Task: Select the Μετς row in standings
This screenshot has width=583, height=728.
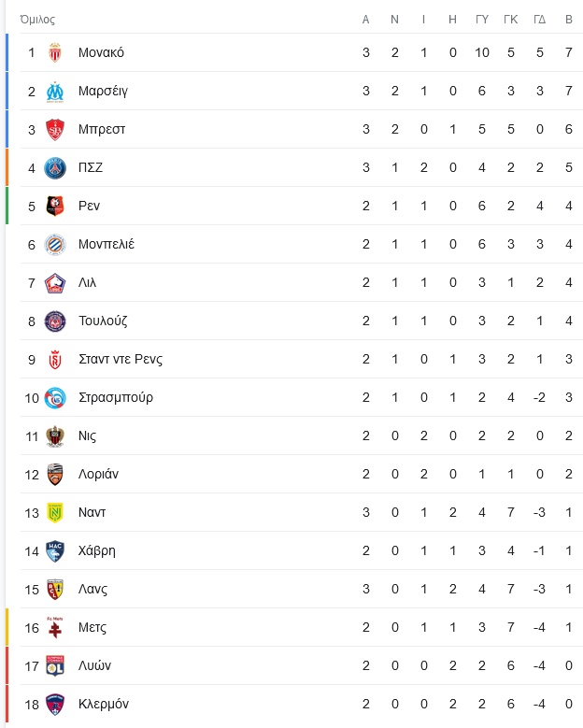Action: (301, 627)
